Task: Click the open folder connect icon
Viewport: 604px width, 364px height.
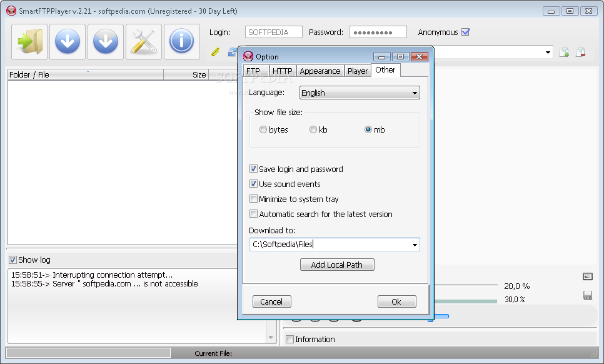Action: pyautogui.click(x=29, y=42)
